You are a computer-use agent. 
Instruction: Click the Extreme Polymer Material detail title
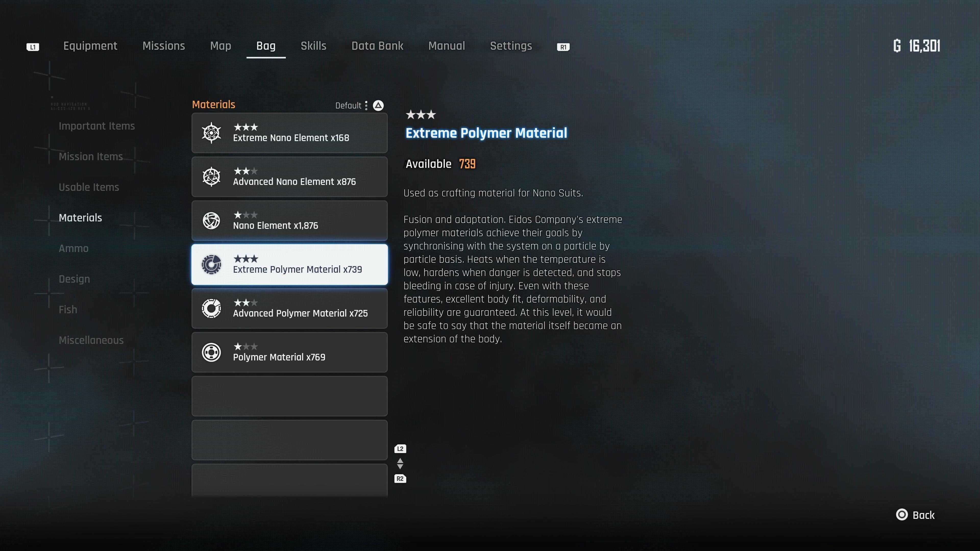pyautogui.click(x=486, y=133)
